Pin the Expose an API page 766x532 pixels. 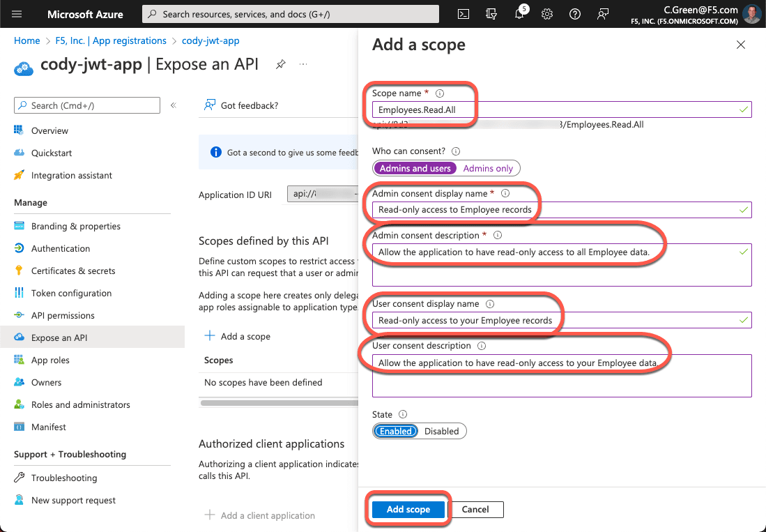tap(280, 64)
